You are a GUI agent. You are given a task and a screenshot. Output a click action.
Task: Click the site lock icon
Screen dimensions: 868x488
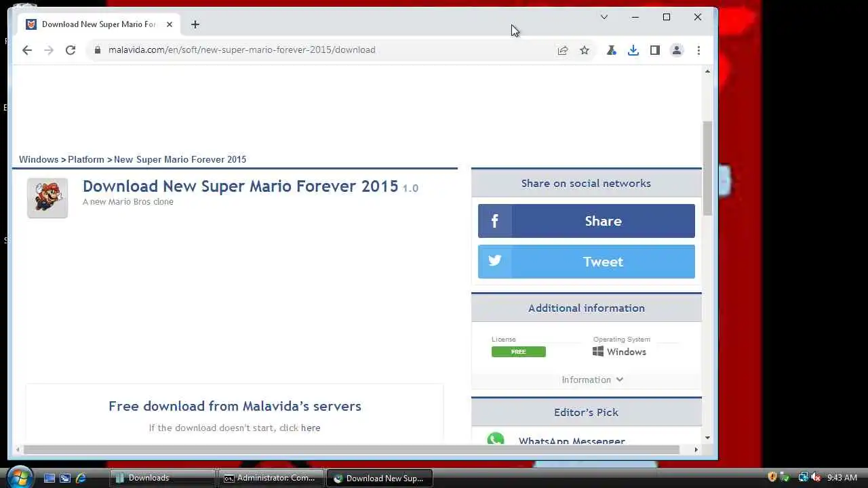point(98,50)
